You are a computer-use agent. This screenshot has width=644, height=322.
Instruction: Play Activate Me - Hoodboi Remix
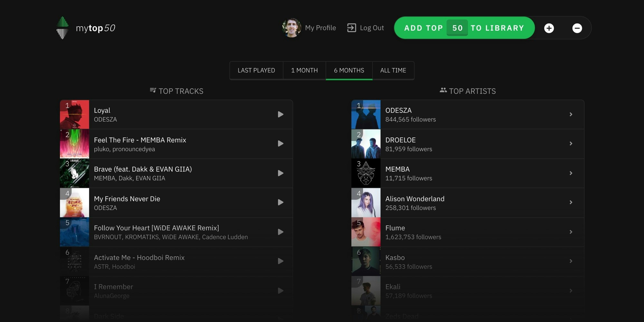pos(280,261)
